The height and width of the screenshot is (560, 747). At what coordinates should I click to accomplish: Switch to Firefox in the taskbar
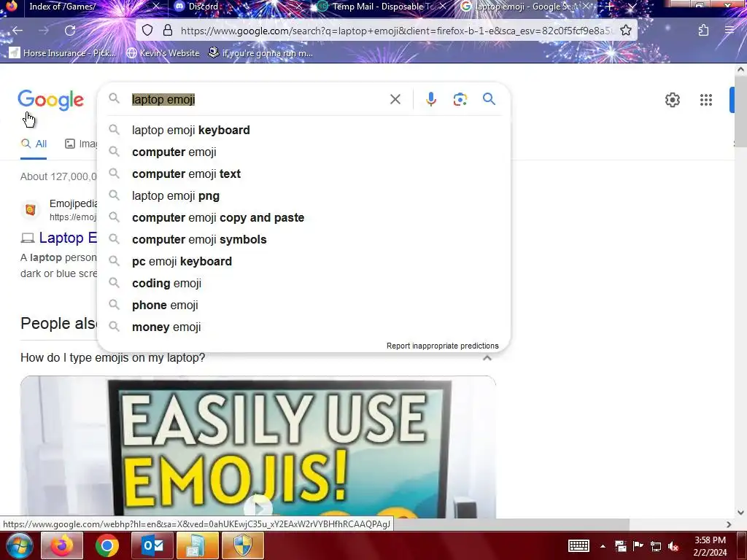[x=62, y=545]
